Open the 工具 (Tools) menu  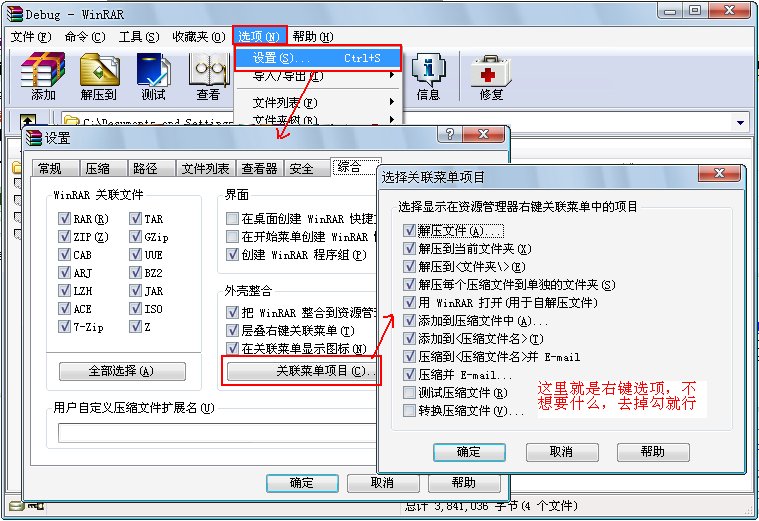point(139,37)
